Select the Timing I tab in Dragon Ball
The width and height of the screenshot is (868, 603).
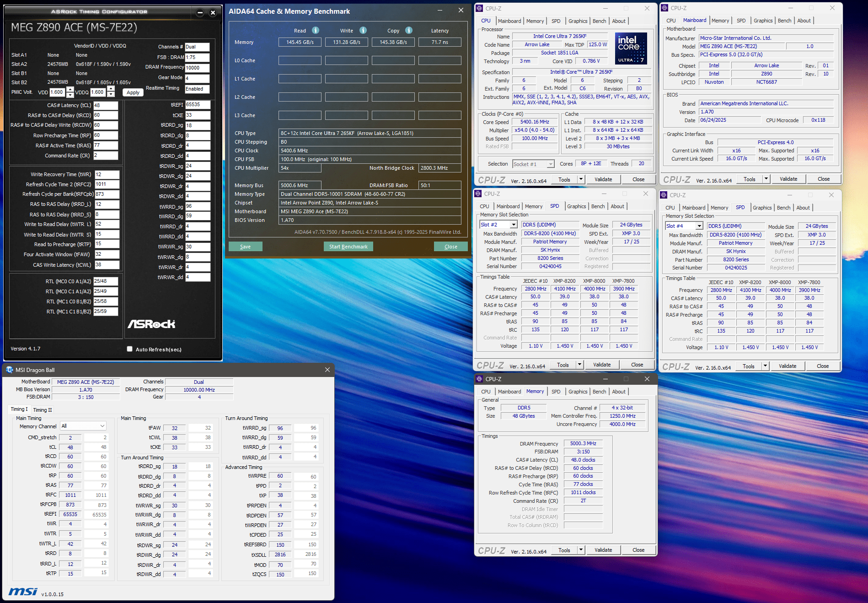point(19,409)
